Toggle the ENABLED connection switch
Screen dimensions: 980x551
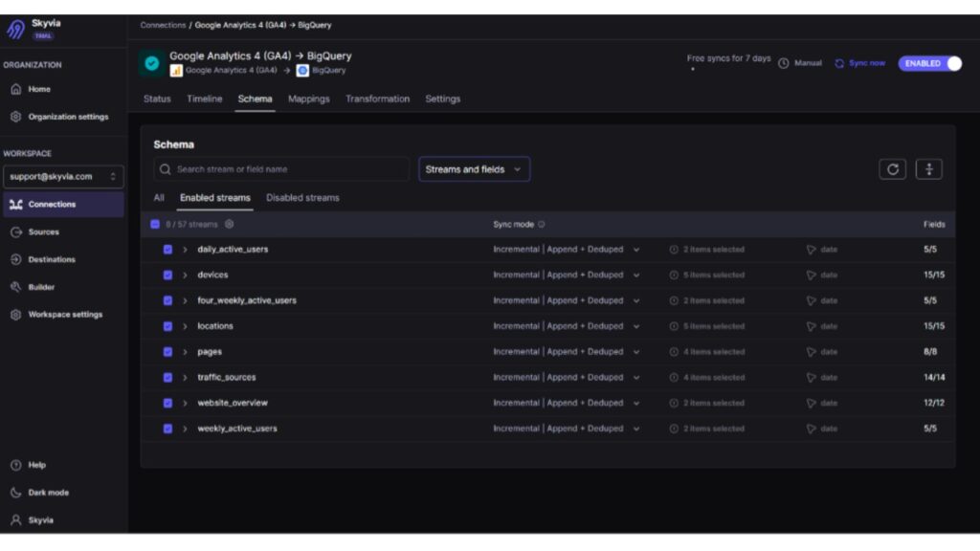click(x=930, y=63)
